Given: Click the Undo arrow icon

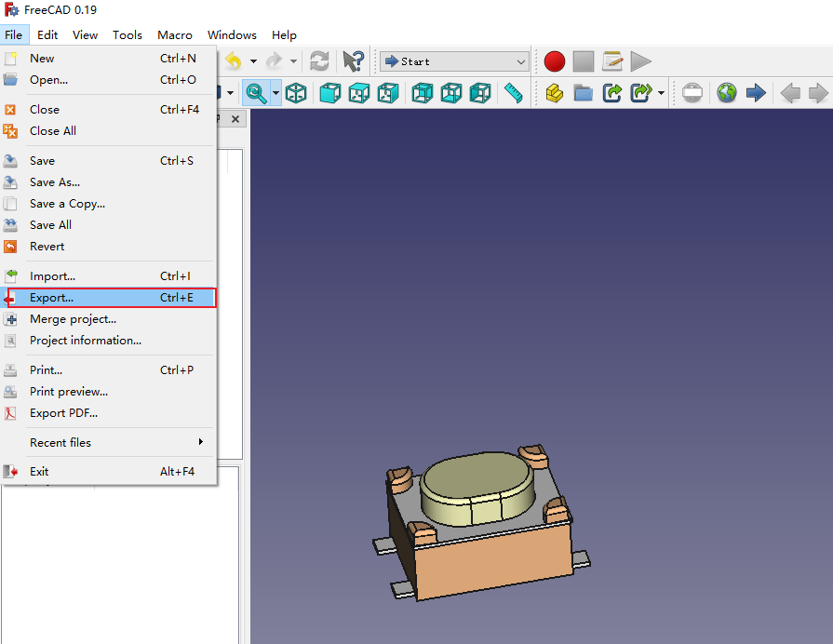Looking at the screenshot, I should tap(234, 61).
